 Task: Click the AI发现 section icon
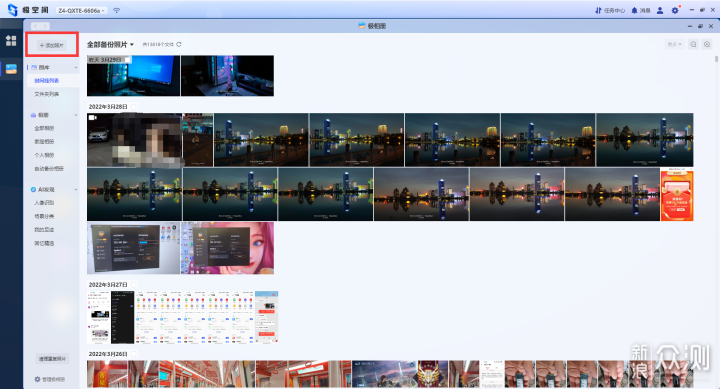coord(34,189)
